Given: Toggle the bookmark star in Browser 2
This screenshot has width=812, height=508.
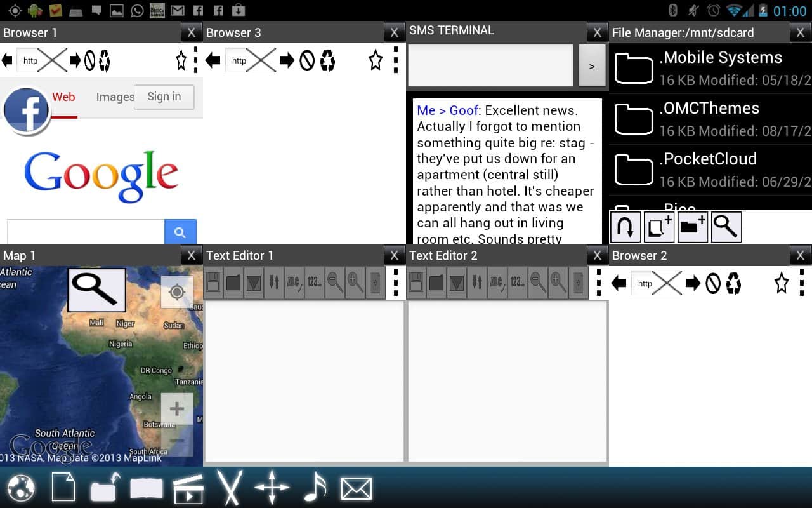Looking at the screenshot, I should (782, 283).
